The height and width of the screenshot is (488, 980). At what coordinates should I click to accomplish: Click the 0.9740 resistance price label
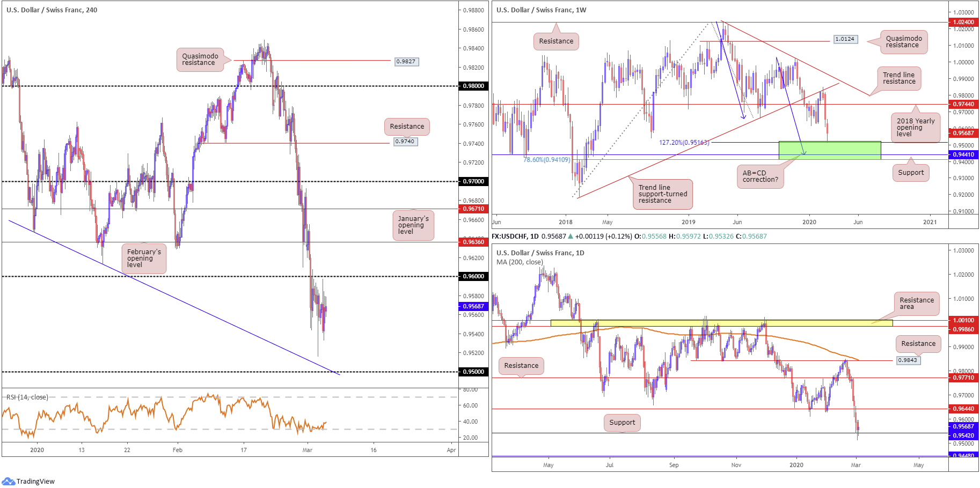[405, 142]
